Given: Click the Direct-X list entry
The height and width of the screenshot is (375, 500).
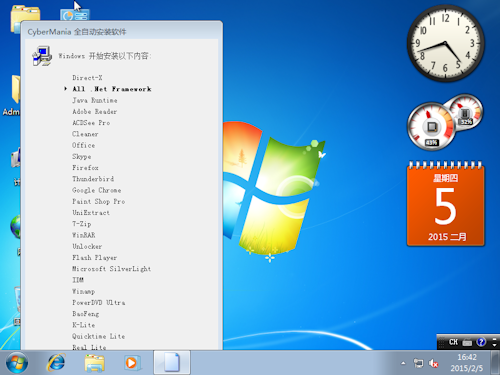Looking at the screenshot, I should (87, 78).
